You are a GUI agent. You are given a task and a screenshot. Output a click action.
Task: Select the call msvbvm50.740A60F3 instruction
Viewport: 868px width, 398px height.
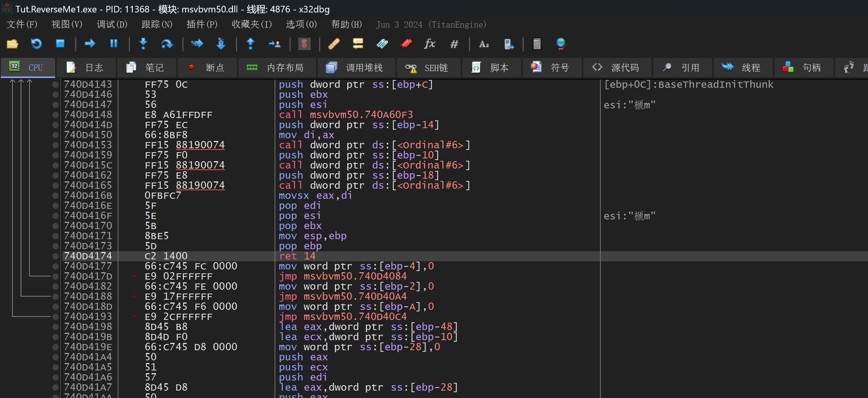click(x=346, y=115)
